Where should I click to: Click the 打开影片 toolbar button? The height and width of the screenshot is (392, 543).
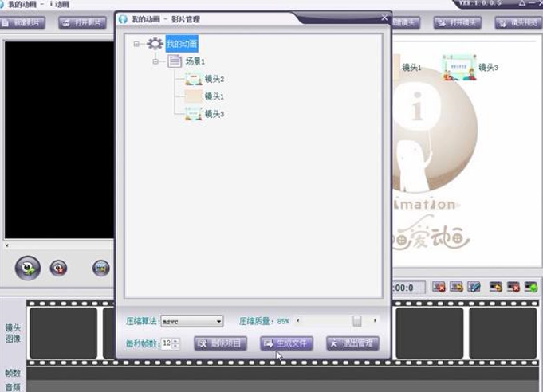point(82,22)
